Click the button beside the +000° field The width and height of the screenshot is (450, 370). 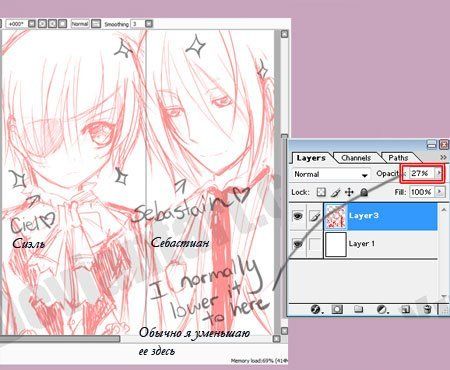pos(32,24)
